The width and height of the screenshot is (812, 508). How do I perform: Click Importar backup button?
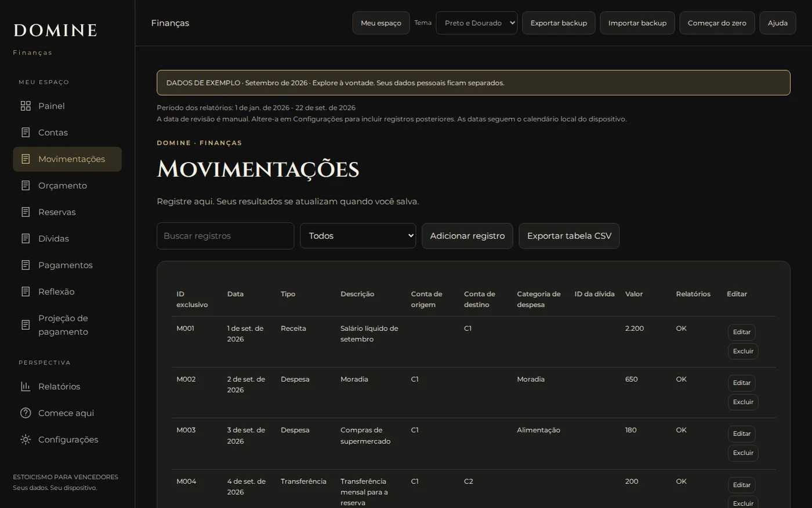pyautogui.click(x=637, y=23)
